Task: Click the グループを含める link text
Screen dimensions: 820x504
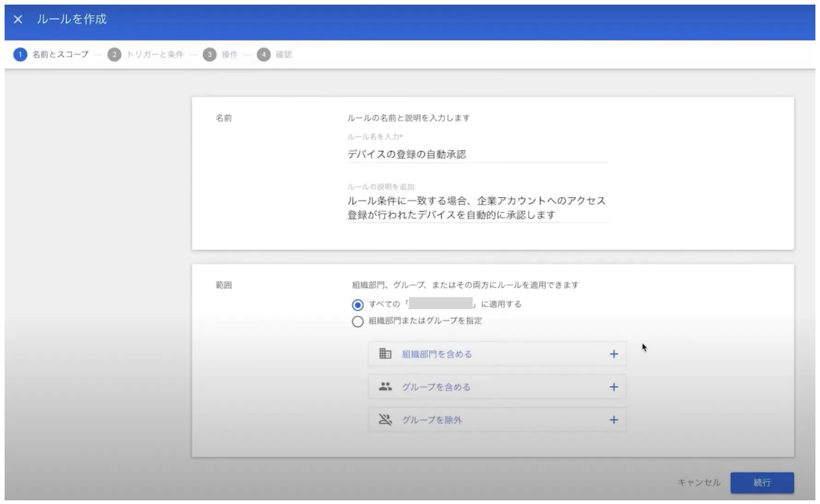Action: [x=436, y=387]
